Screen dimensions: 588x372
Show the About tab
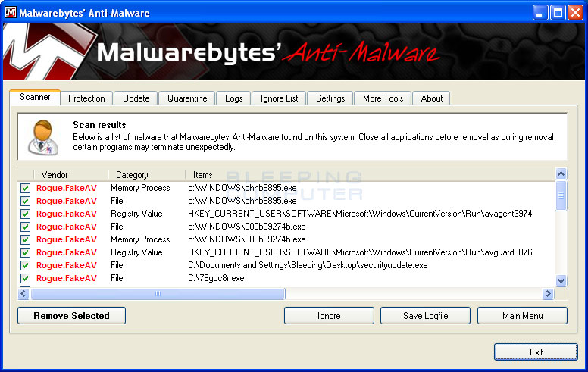[x=432, y=98]
